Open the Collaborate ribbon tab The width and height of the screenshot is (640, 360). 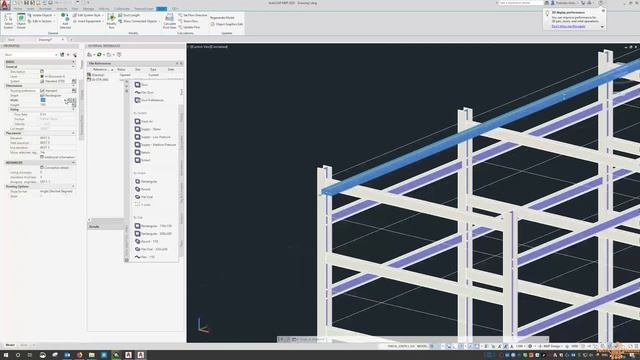point(122,9)
